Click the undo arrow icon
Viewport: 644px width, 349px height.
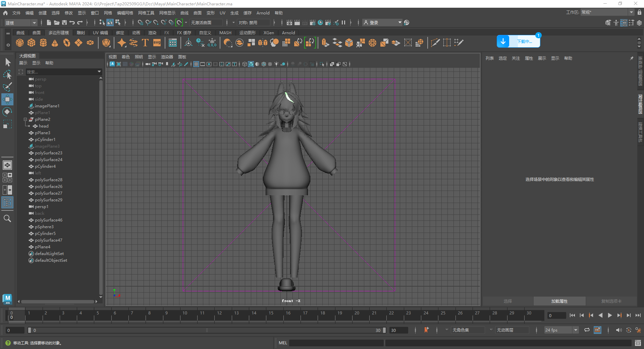(x=72, y=22)
